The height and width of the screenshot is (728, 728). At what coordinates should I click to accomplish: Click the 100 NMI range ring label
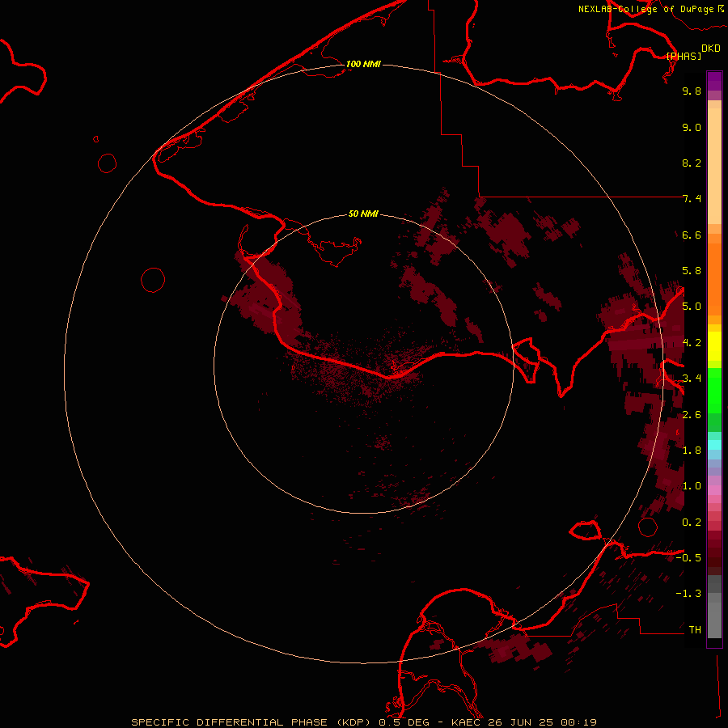point(363,64)
